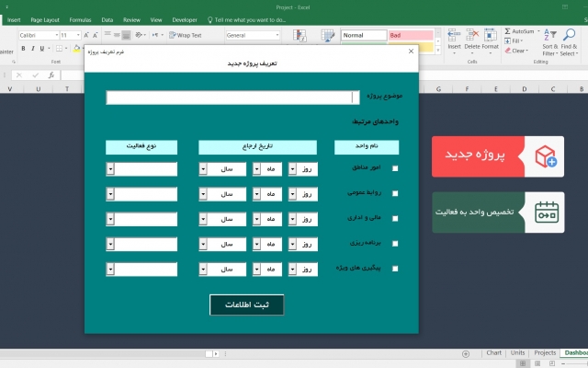Open ماه dropdown in مالی و اداری row
588x368 pixels.
click(x=256, y=219)
